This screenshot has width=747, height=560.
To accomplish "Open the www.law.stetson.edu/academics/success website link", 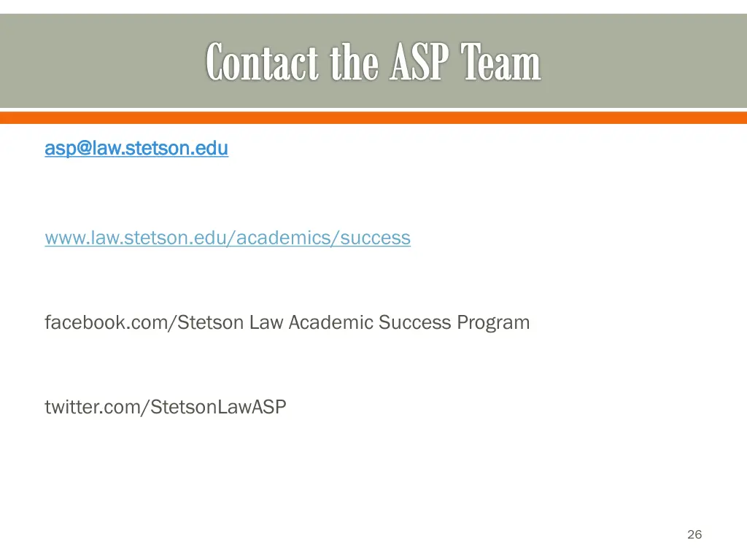I will click(227, 238).
